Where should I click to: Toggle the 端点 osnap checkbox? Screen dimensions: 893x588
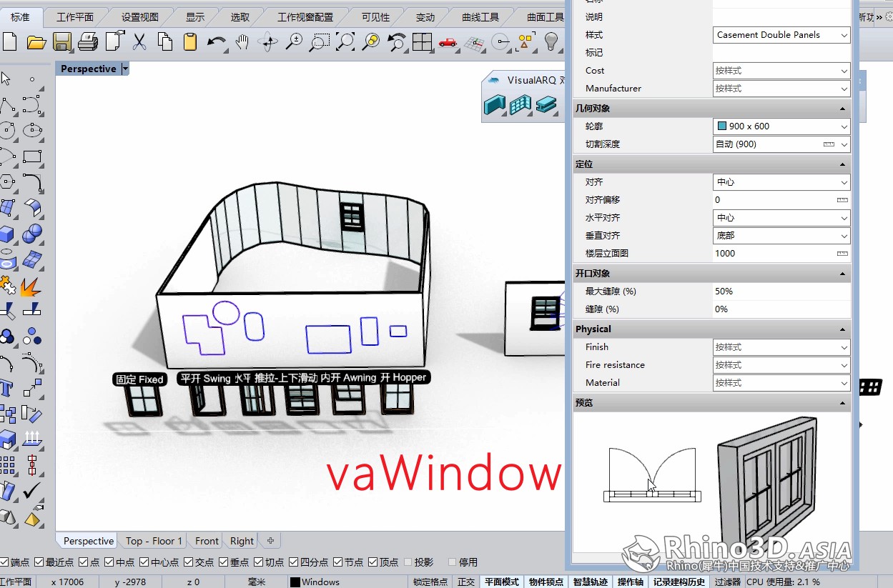point(5,562)
